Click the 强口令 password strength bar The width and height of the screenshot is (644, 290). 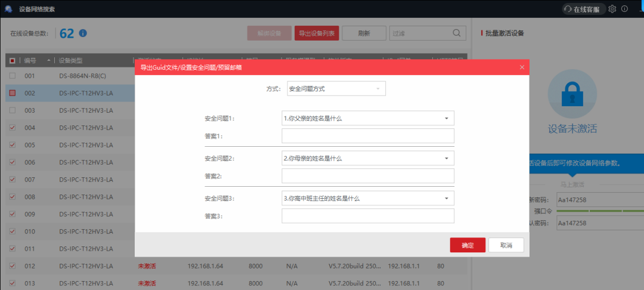coord(600,211)
